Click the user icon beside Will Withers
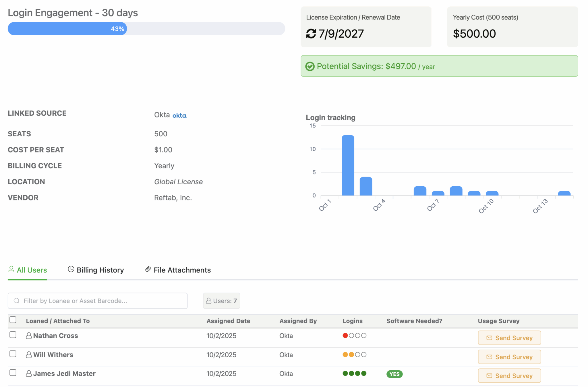Screen dimensions: 588x387 point(29,355)
